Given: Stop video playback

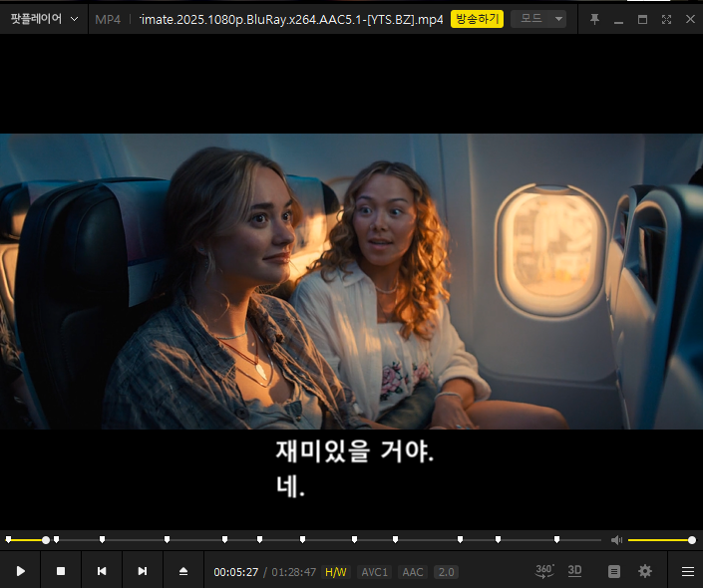Looking at the screenshot, I should coord(61,571).
